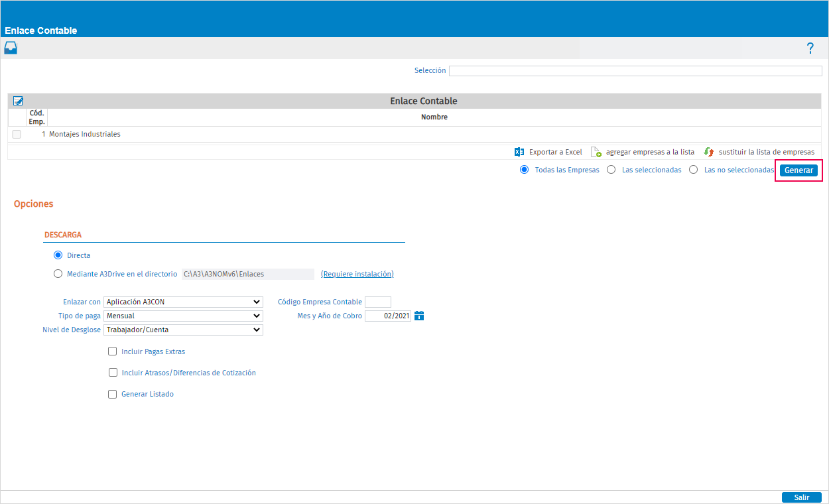
Task: Check the Generar Listado checkbox
Action: coord(112,394)
